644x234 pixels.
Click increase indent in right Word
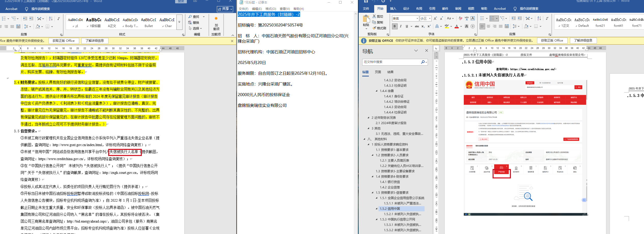520,19
